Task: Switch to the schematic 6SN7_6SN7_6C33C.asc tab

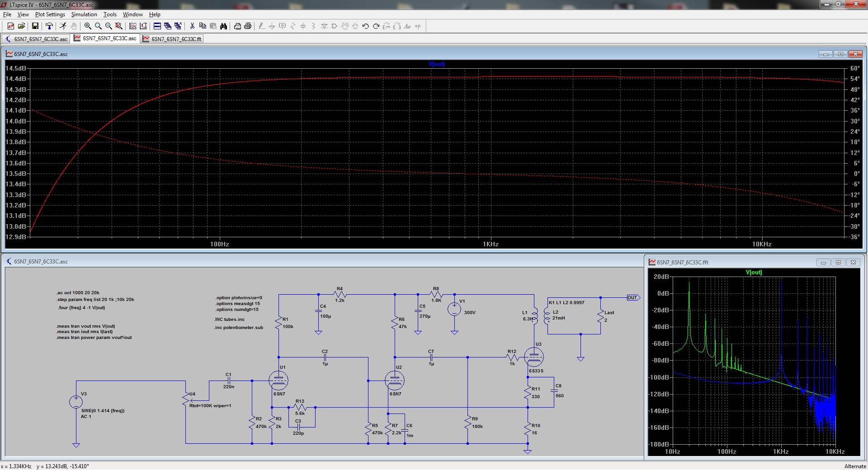Action: pos(36,39)
